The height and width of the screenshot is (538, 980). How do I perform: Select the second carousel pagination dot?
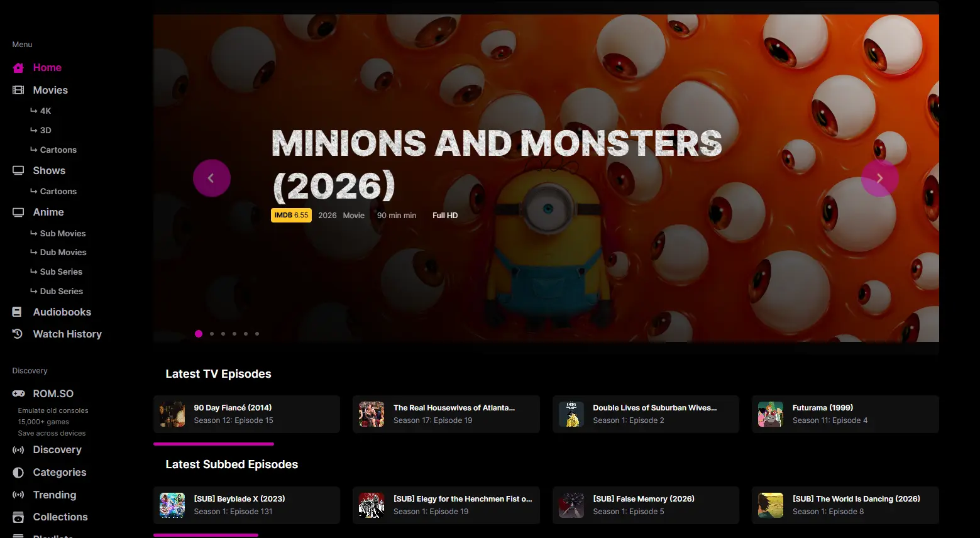pyautogui.click(x=212, y=334)
